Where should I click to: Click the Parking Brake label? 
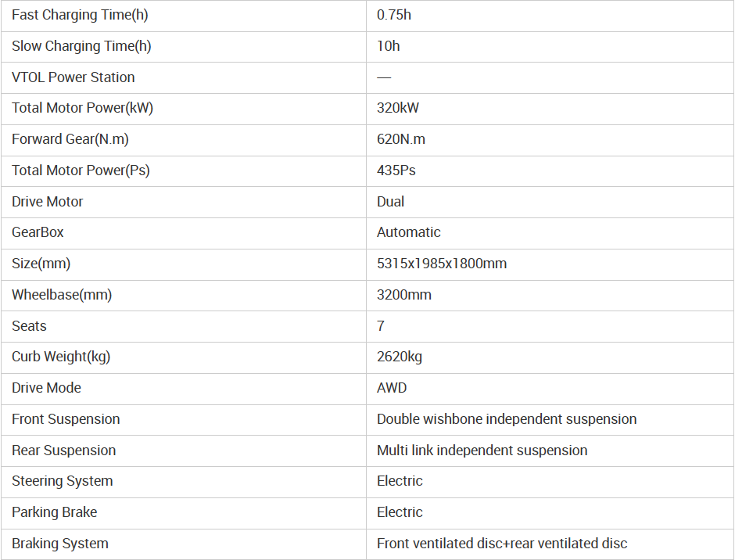coord(55,512)
